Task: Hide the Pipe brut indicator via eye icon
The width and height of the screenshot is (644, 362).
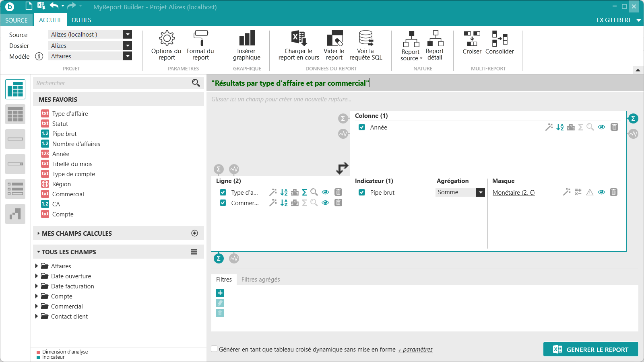Action: [x=601, y=192]
